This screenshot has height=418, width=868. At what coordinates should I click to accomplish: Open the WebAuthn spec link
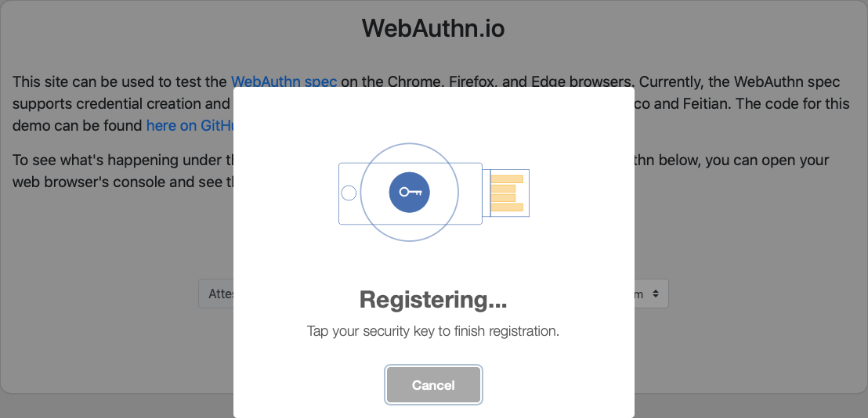pyautogui.click(x=284, y=82)
